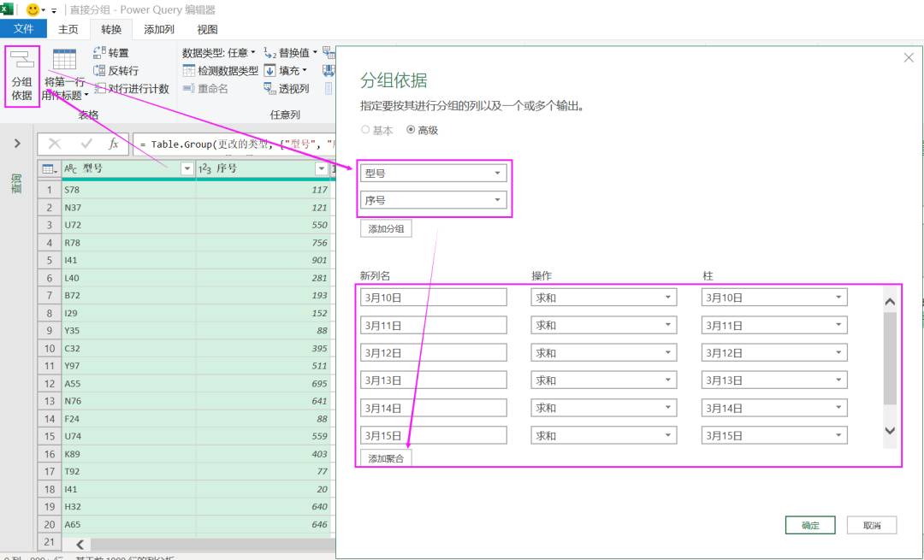Click the ABC type icon on 型号 column
Screen dimensions: 924x560
click(71, 169)
